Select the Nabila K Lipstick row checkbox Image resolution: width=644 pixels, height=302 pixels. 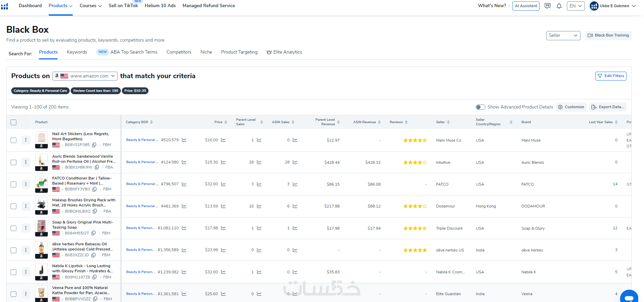click(x=14, y=272)
